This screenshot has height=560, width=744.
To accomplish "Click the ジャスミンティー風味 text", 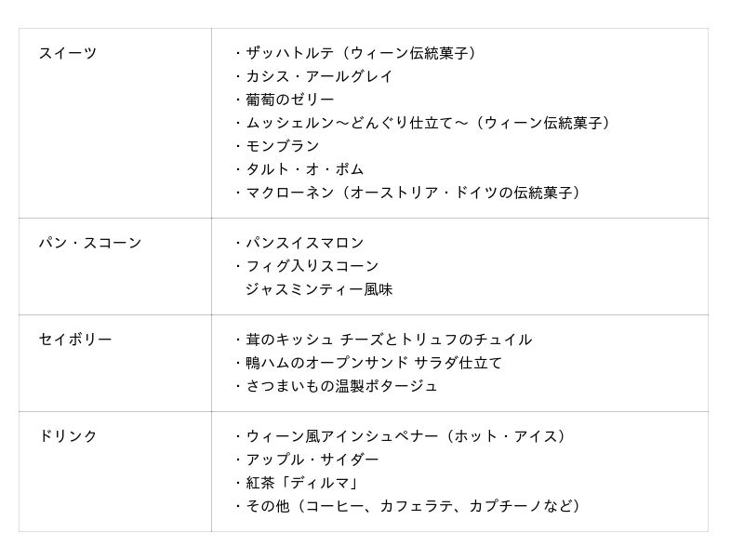I will (319, 289).
